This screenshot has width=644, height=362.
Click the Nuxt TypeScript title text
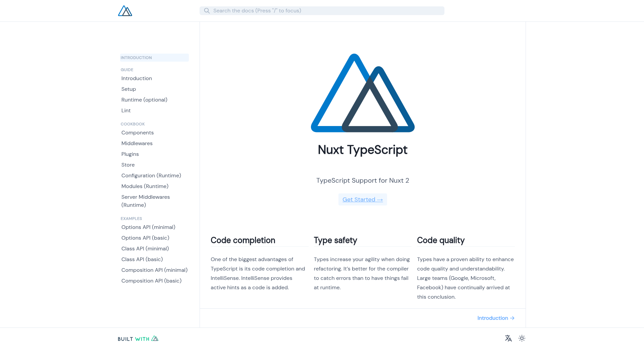[x=363, y=150]
